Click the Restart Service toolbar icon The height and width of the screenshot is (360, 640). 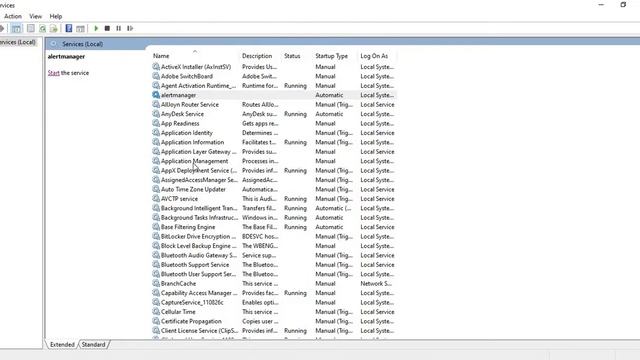pyautogui.click(x=130, y=28)
